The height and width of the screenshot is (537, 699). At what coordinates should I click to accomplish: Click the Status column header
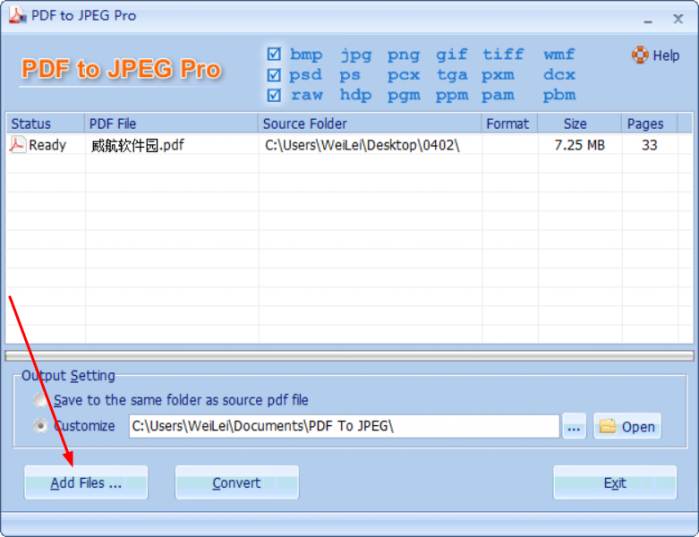click(45, 123)
